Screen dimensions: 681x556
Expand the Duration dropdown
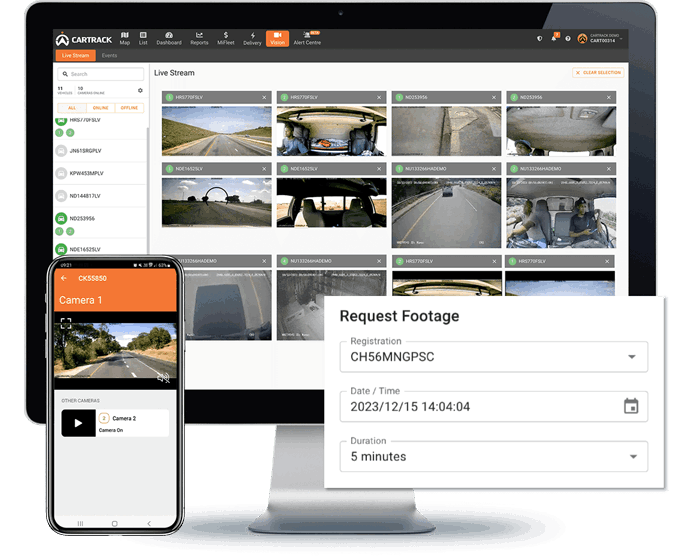point(630,456)
